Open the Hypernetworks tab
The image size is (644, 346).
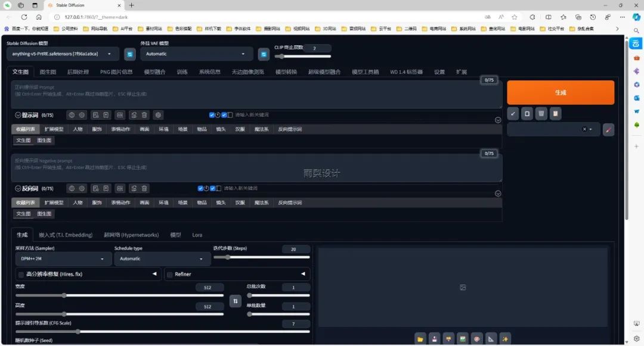pyautogui.click(x=131, y=235)
